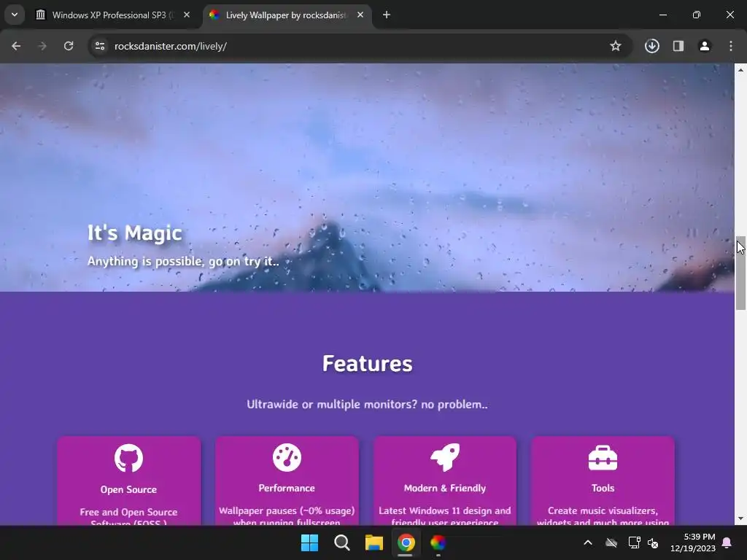The height and width of the screenshot is (560, 747).
Task: Go back to the previous page
Action: coord(16,46)
